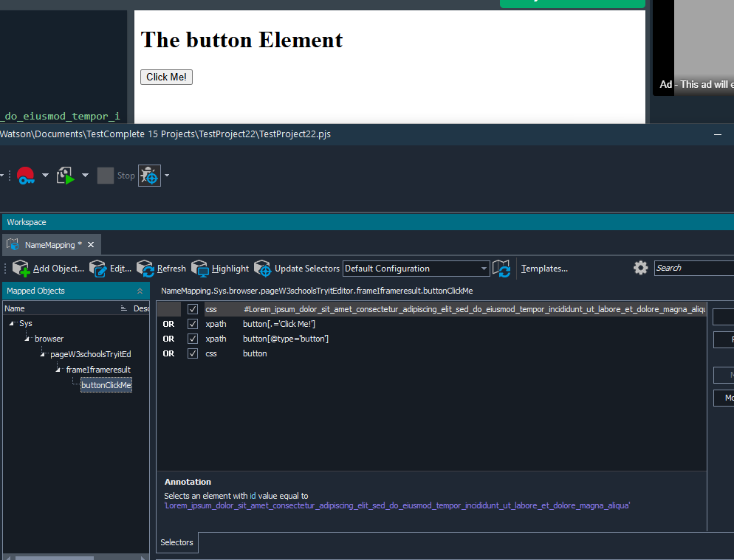This screenshot has height=560, width=734.
Task: Open Name Mapping settings gear
Action: (640, 268)
